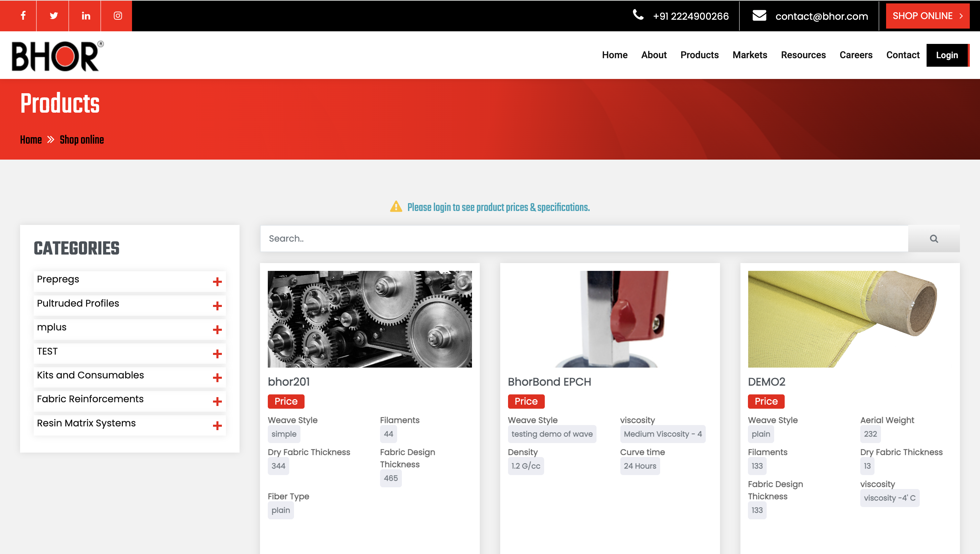Click the '465' fabric design thickness value
Image resolution: width=980 pixels, height=554 pixels.
click(x=391, y=478)
